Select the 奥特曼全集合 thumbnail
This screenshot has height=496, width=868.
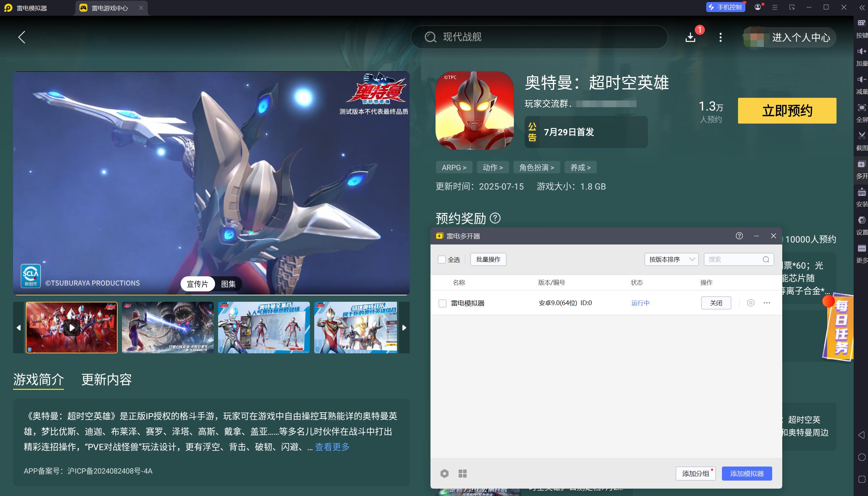[x=264, y=328]
